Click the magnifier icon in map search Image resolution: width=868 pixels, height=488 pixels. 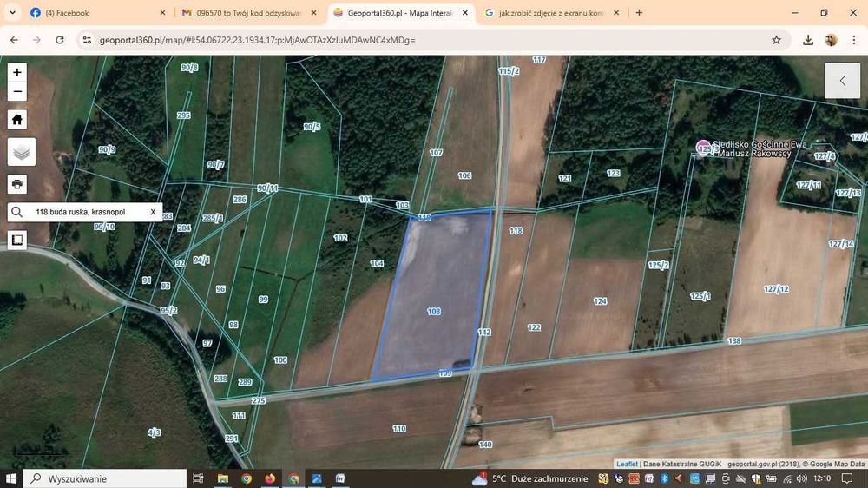click(x=17, y=212)
